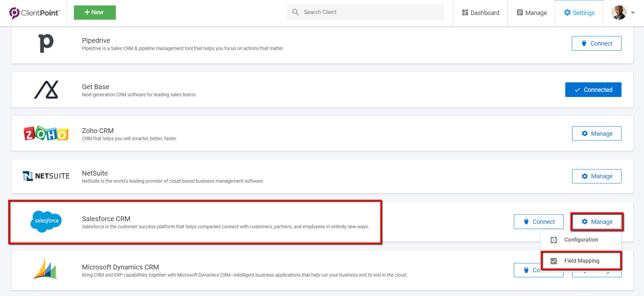The height and width of the screenshot is (296, 644).
Task: Click the search magnifier icon
Action: 295,12
